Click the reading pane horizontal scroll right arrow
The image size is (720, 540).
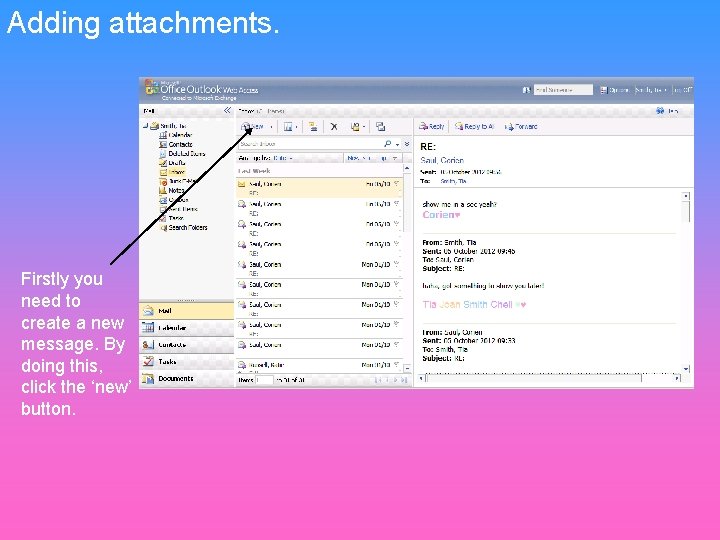[x=677, y=378]
